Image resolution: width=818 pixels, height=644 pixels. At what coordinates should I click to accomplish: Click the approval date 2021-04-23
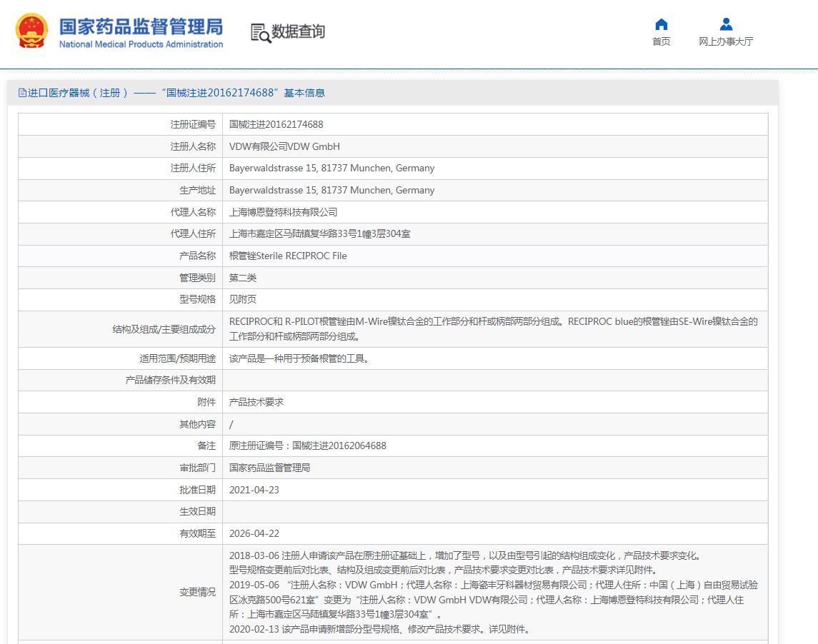pyautogui.click(x=254, y=490)
